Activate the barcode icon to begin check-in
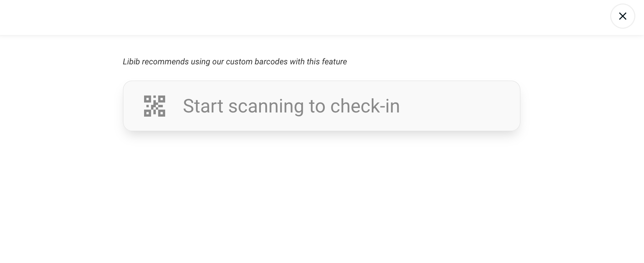 point(154,106)
